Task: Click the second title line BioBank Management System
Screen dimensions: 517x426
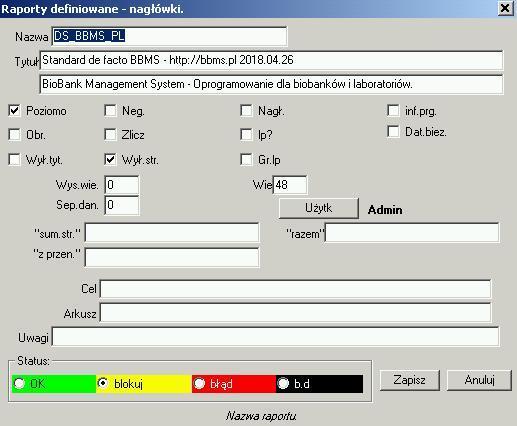Action: [271, 84]
